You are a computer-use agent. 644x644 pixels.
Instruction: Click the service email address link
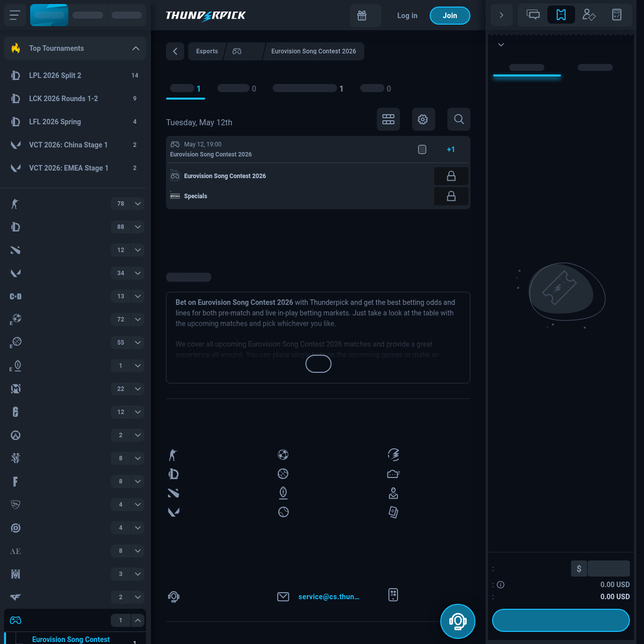coord(329,597)
